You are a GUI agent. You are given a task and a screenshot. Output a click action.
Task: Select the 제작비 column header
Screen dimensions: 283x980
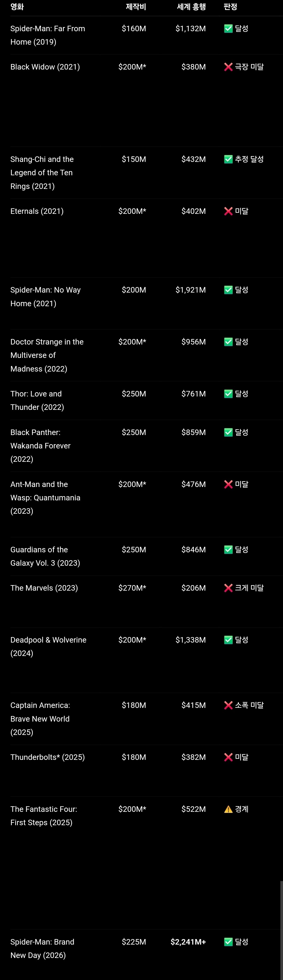pyautogui.click(x=136, y=7)
